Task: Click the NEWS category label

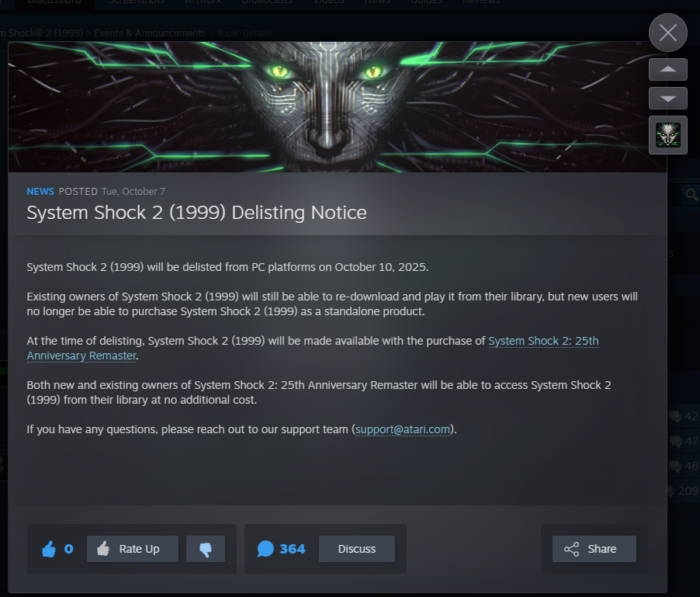Action: click(x=40, y=192)
